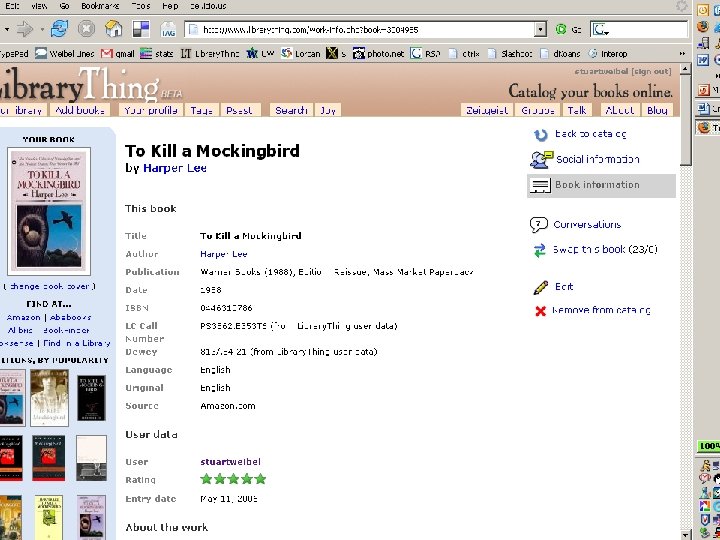Click the Swap this book arrows icon
The width and height of the screenshot is (720, 540).
[x=539, y=250]
